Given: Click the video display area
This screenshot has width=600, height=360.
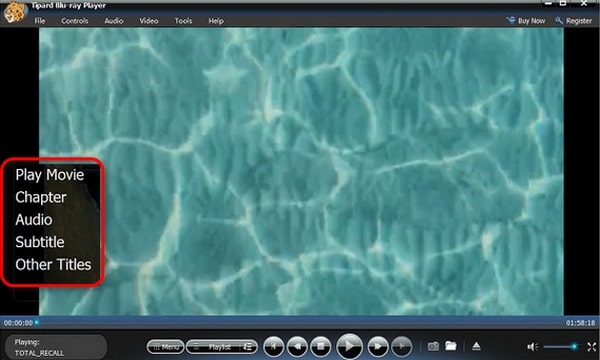Looking at the screenshot, I should click(x=301, y=171).
